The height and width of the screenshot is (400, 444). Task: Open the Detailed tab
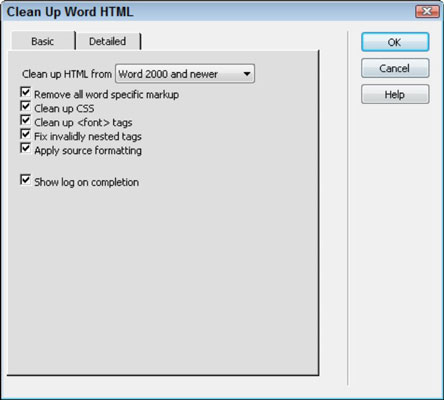tap(108, 41)
